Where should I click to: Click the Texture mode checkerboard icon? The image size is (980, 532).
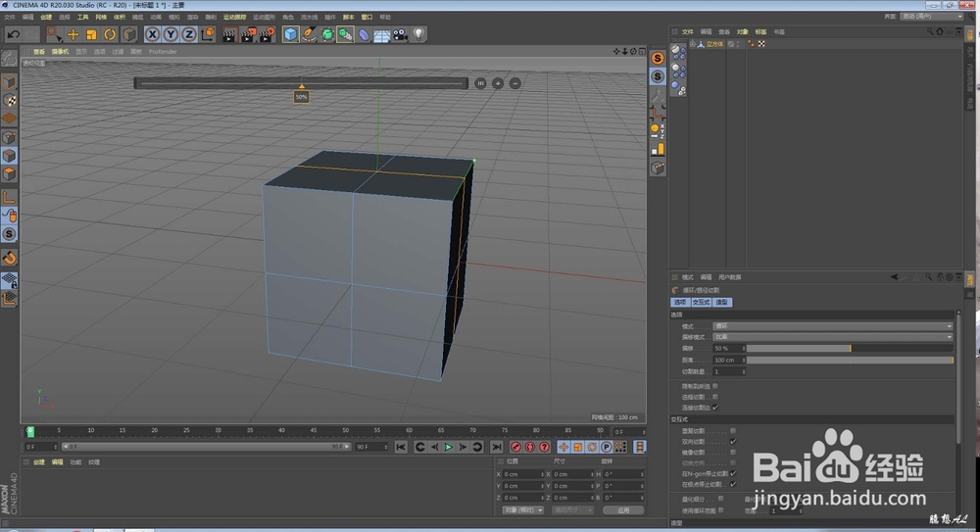coord(9,100)
